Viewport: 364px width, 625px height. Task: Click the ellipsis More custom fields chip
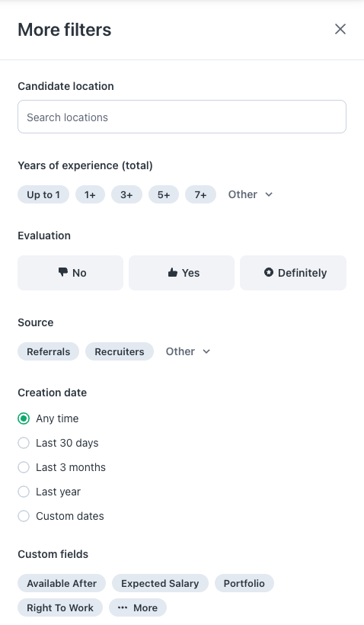[x=138, y=608]
